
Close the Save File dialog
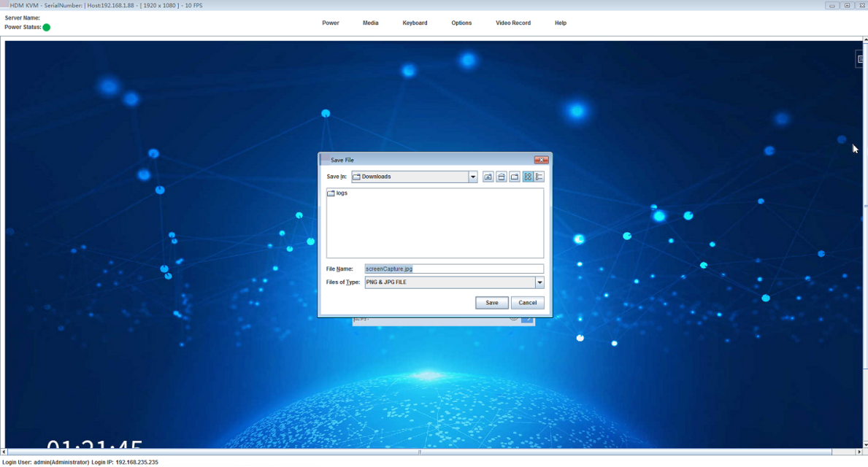coord(541,160)
